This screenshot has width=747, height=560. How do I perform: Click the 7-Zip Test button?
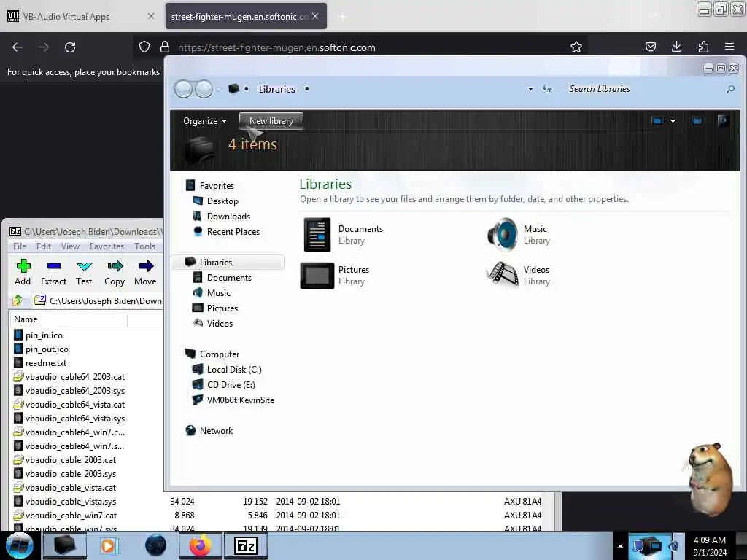[x=84, y=273]
